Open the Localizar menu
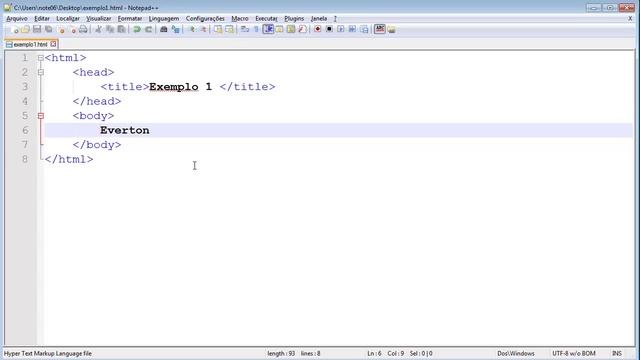 pos(68,19)
